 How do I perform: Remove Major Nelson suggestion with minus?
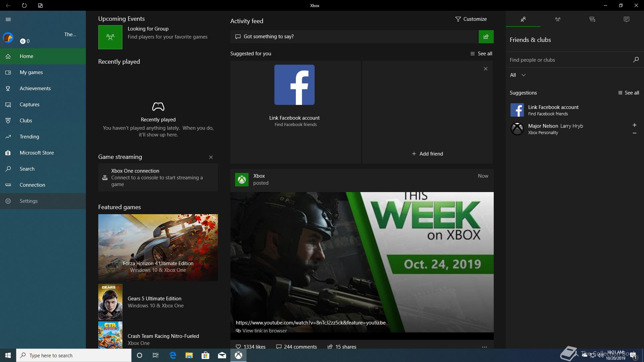tap(635, 133)
